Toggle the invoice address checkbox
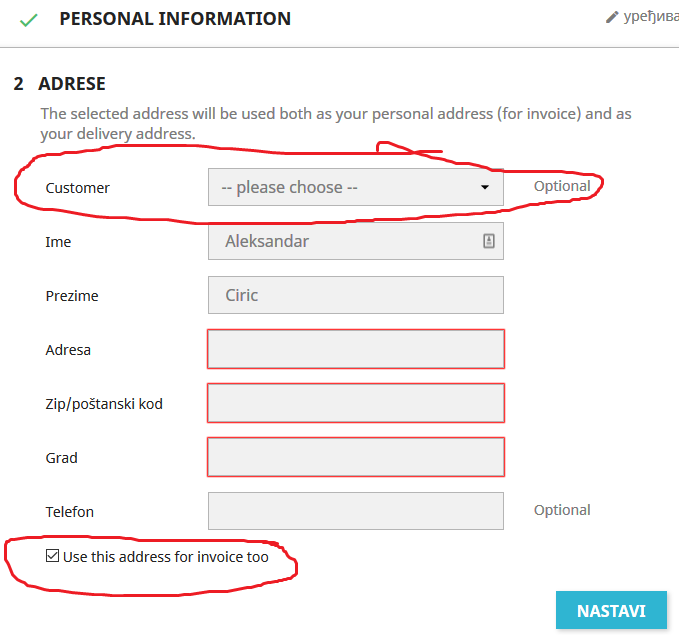Screen dimensions: 679x635 (52, 556)
